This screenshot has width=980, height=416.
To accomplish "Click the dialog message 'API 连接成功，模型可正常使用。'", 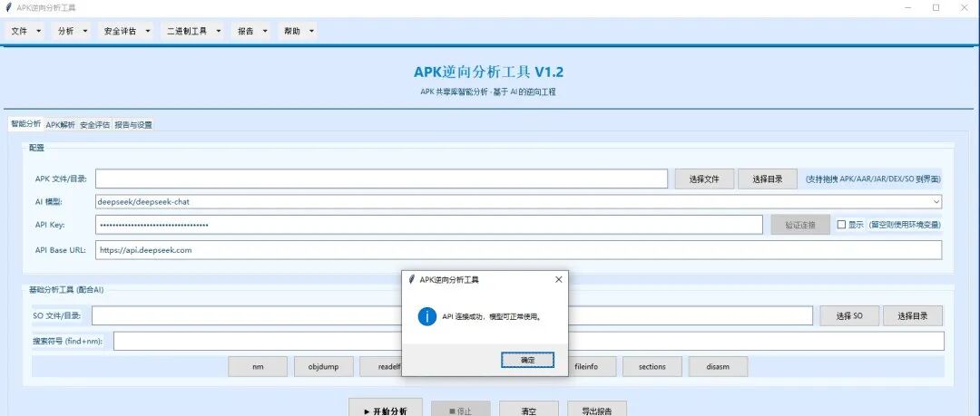I will tap(491, 316).
